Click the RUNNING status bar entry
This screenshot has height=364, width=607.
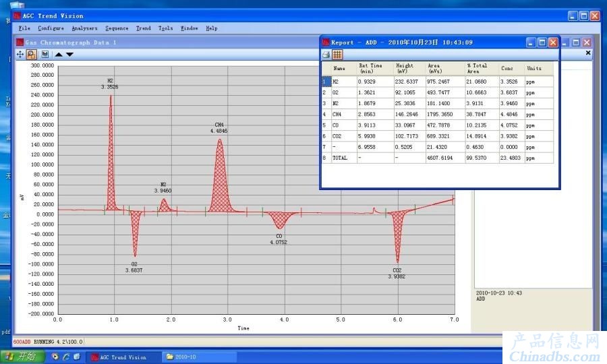[x=44, y=342]
